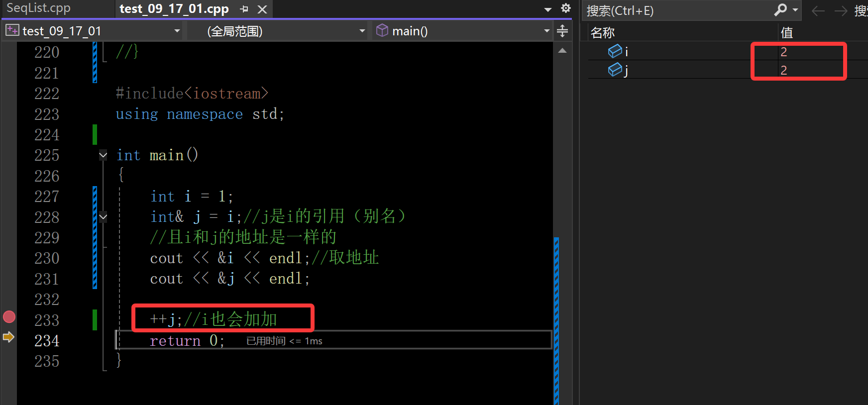This screenshot has height=405, width=868.
Task: Open the search options dropdown arrow
Action: (x=795, y=10)
